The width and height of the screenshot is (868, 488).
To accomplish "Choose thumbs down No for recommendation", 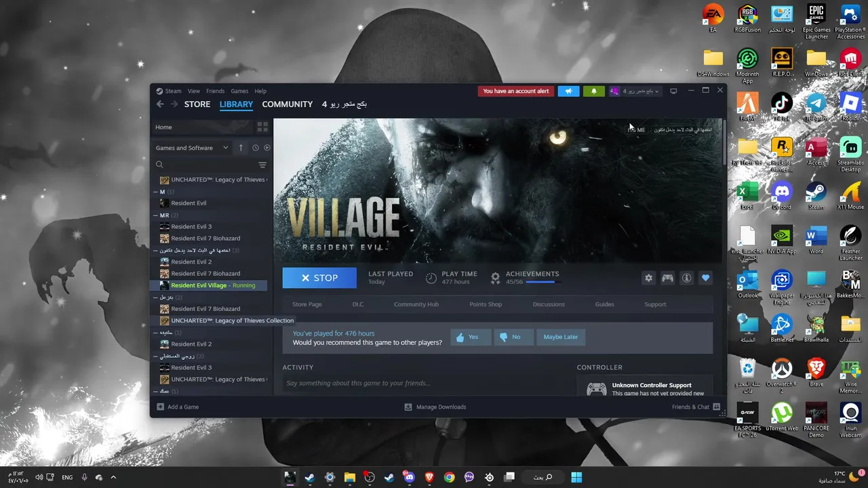I will click(513, 337).
